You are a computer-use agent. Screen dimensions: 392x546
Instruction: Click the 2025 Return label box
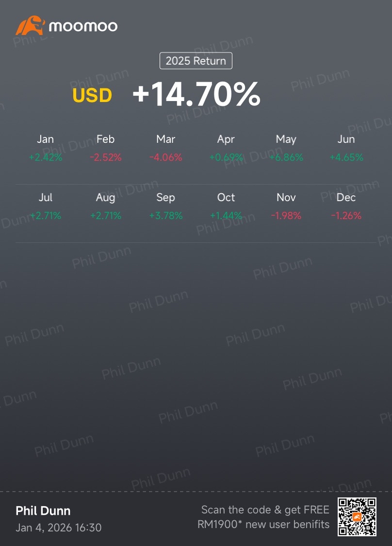point(196,61)
